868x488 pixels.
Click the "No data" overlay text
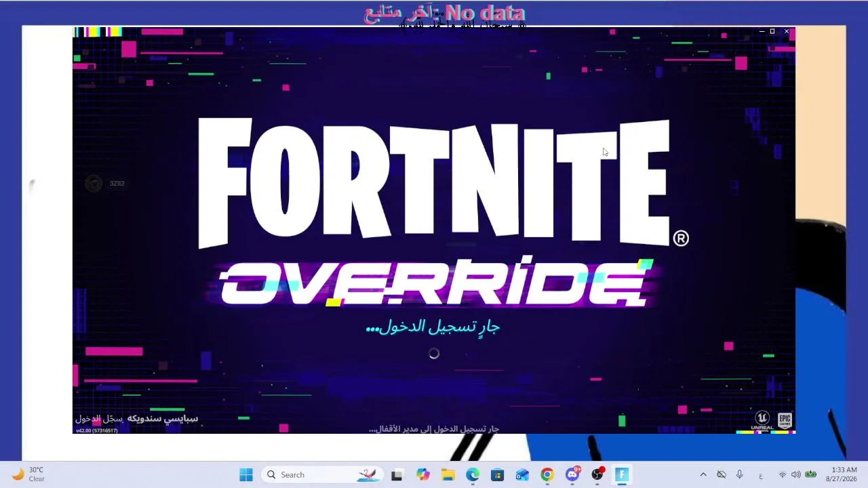point(485,13)
